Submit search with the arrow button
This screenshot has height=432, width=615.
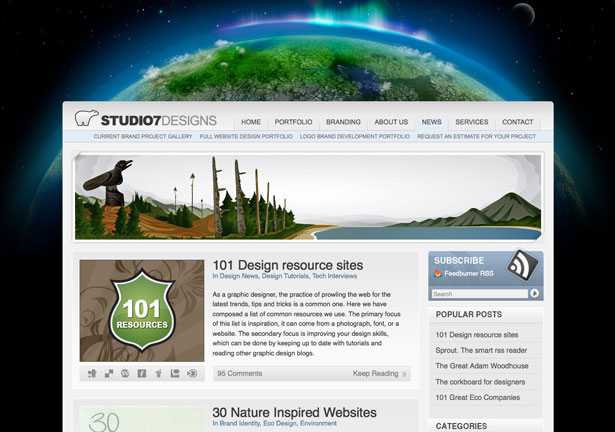[x=534, y=293]
